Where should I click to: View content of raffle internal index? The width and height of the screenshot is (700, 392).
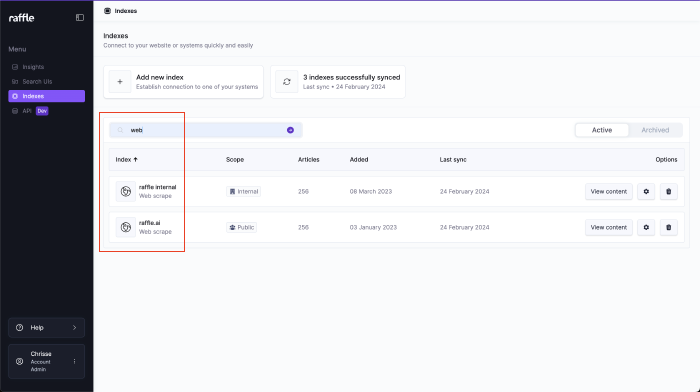[608, 192]
